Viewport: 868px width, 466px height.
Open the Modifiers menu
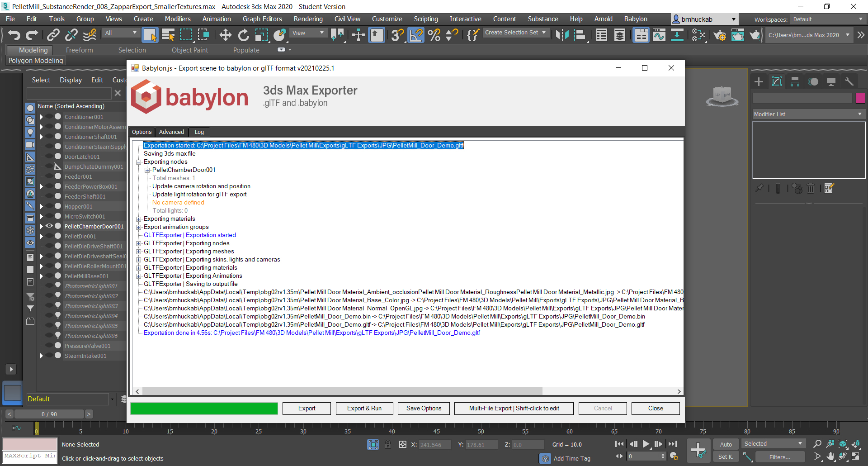coord(178,19)
